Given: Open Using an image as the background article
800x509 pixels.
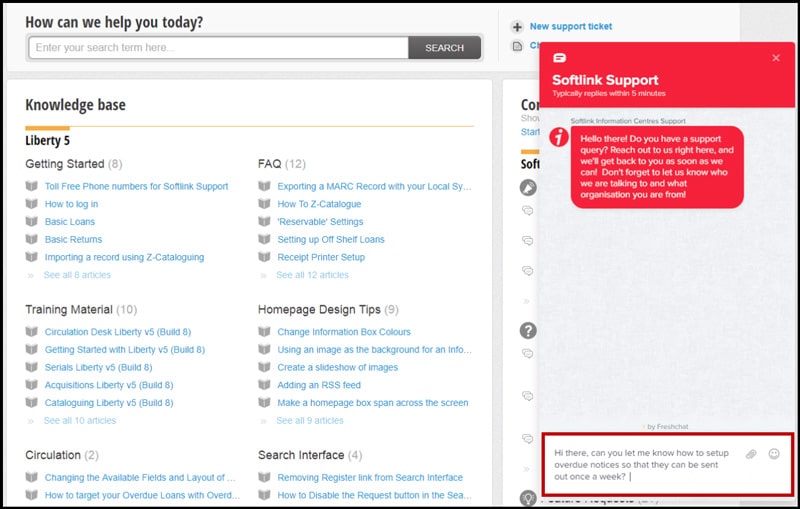Looking at the screenshot, I should [374, 349].
